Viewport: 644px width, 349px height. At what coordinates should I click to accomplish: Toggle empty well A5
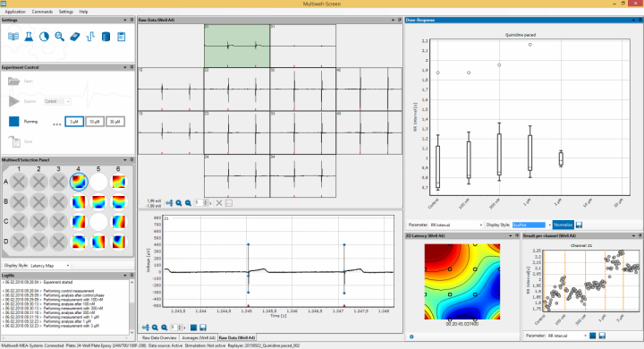pyautogui.click(x=98, y=182)
